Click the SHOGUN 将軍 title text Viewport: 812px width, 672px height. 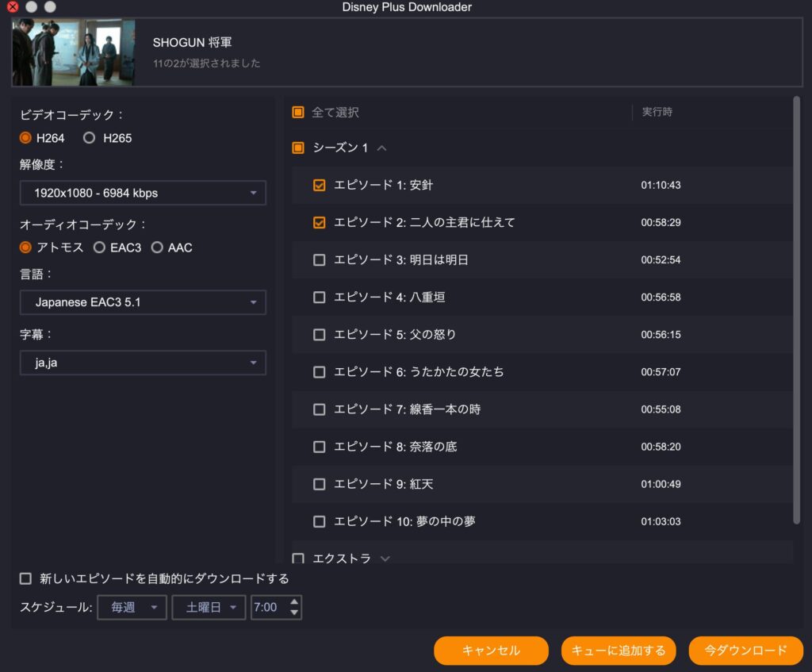192,43
